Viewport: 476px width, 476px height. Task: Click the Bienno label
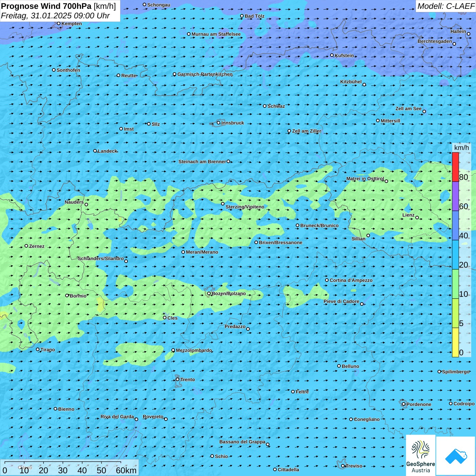point(66,409)
